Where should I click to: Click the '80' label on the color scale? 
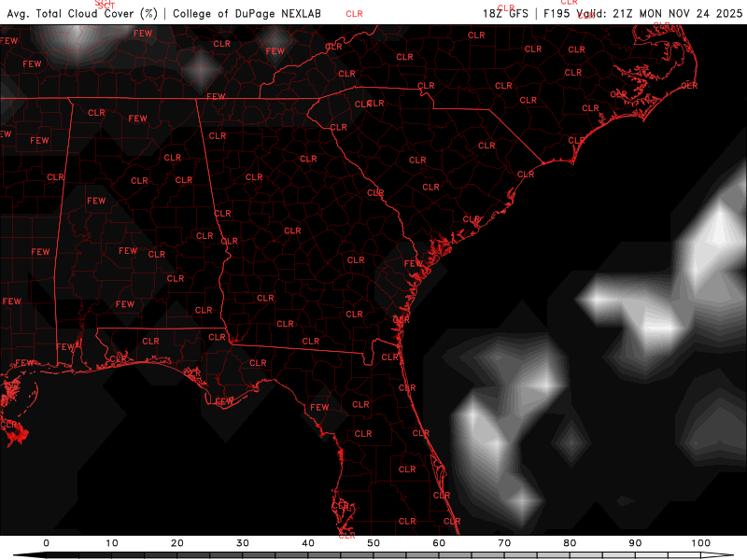(570, 543)
